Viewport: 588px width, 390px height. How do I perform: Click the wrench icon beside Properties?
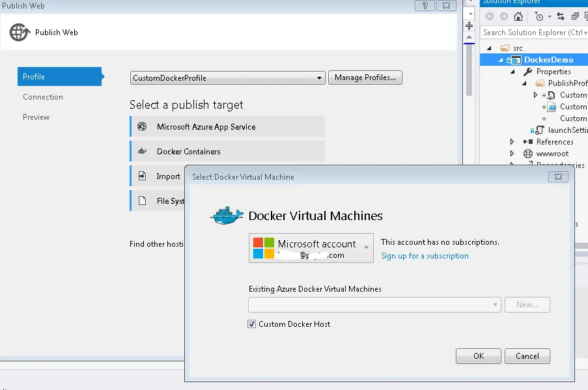click(528, 71)
